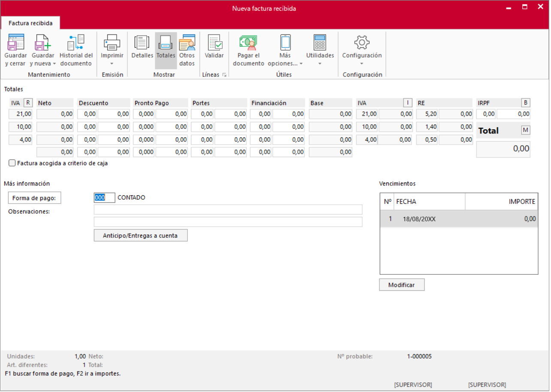
Task: Click the B button beside IRPF
Action: pos(526,103)
